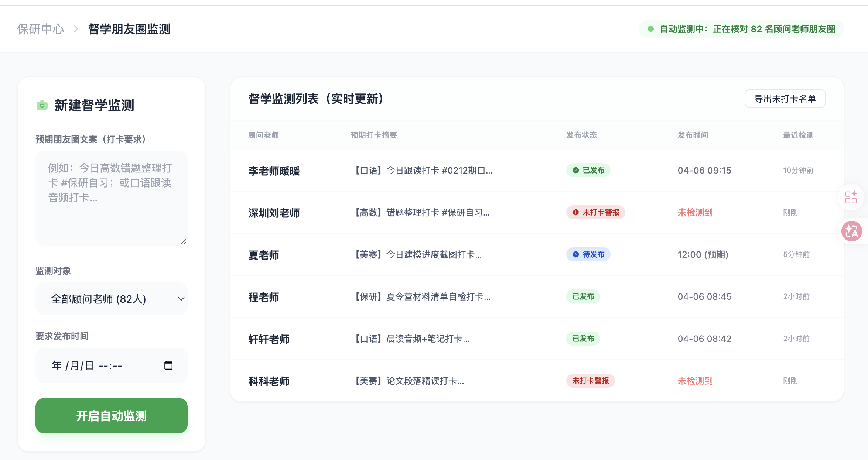
Task: Click the camera icon beside 新建督学监测
Action: click(42, 106)
